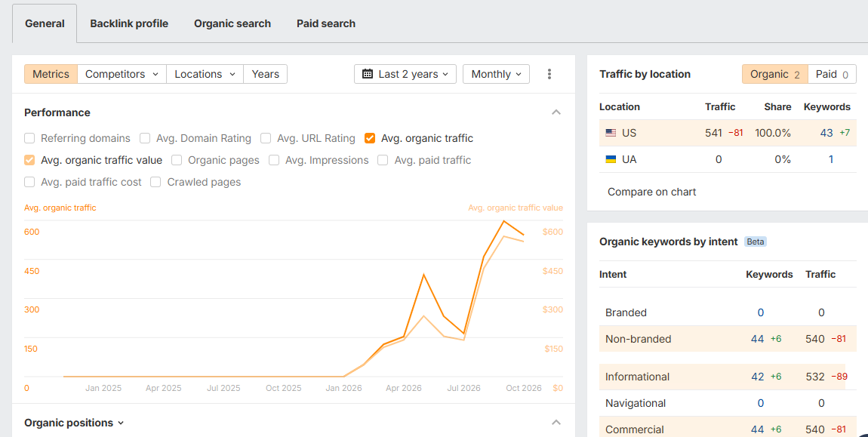
Task: Expand the Organic positions dropdown
Action: [x=74, y=423]
